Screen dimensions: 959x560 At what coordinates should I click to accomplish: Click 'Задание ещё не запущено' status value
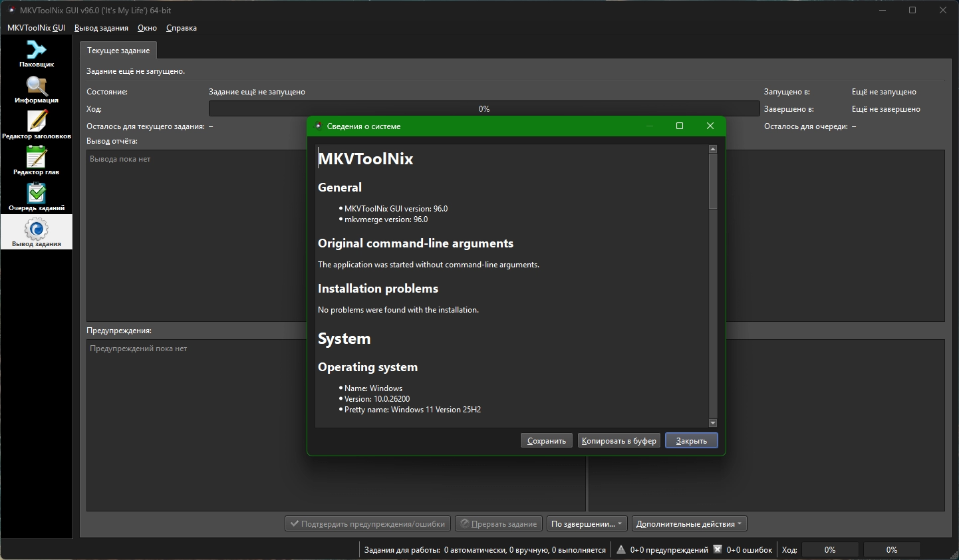tap(257, 92)
